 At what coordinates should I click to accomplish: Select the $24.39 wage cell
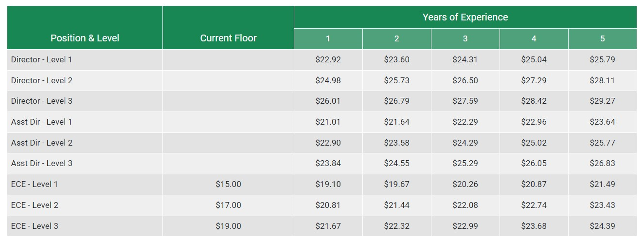click(x=602, y=226)
